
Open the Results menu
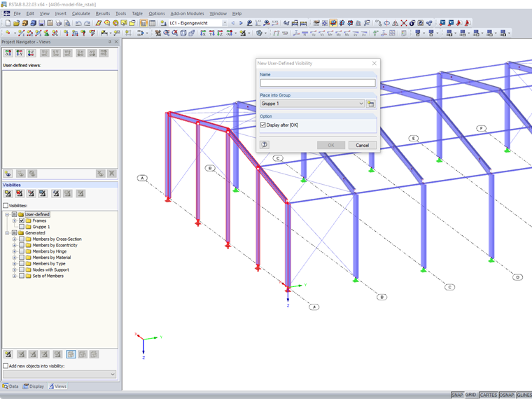tap(103, 13)
